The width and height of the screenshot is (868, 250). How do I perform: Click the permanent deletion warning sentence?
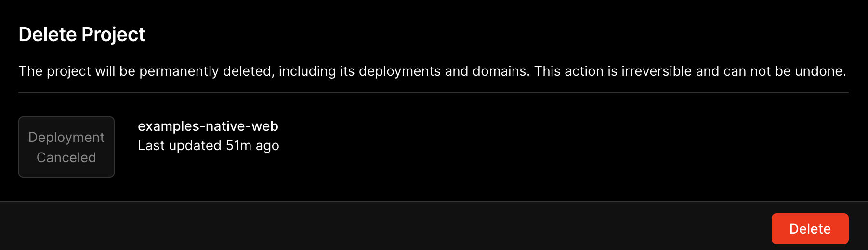pyautogui.click(x=432, y=71)
